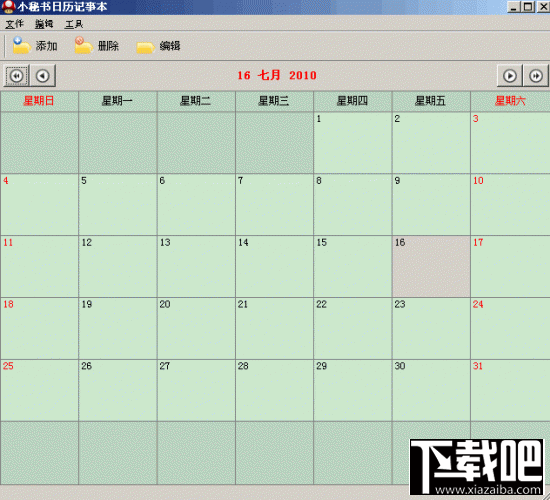Image resolution: width=550 pixels, height=500 pixels.
Task: Click the 添加 add-note folder icon
Action: pos(22,46)
